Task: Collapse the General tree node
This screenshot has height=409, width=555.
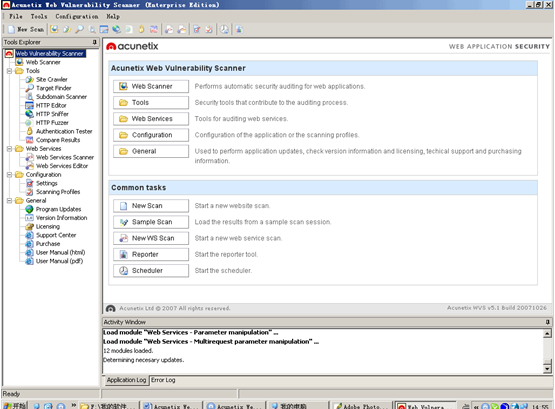Action: pos(10,201)
